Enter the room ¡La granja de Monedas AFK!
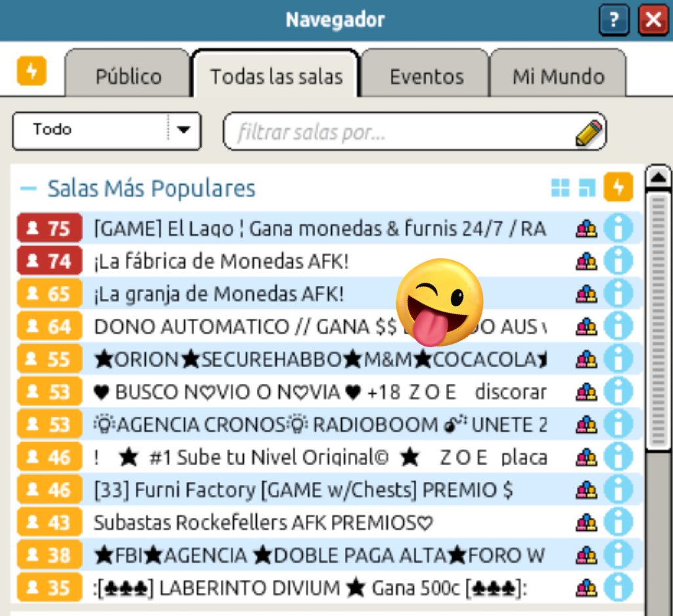 pos(263,293)
